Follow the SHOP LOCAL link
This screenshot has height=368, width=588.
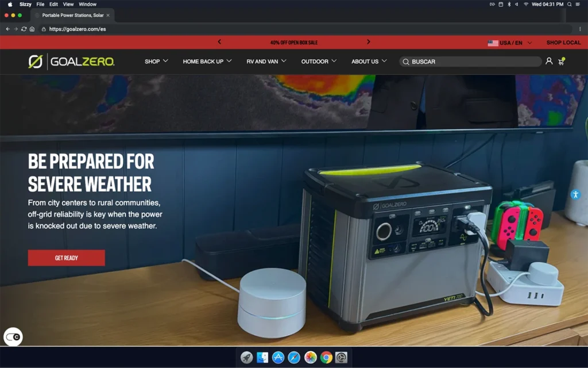coord(563,43)
